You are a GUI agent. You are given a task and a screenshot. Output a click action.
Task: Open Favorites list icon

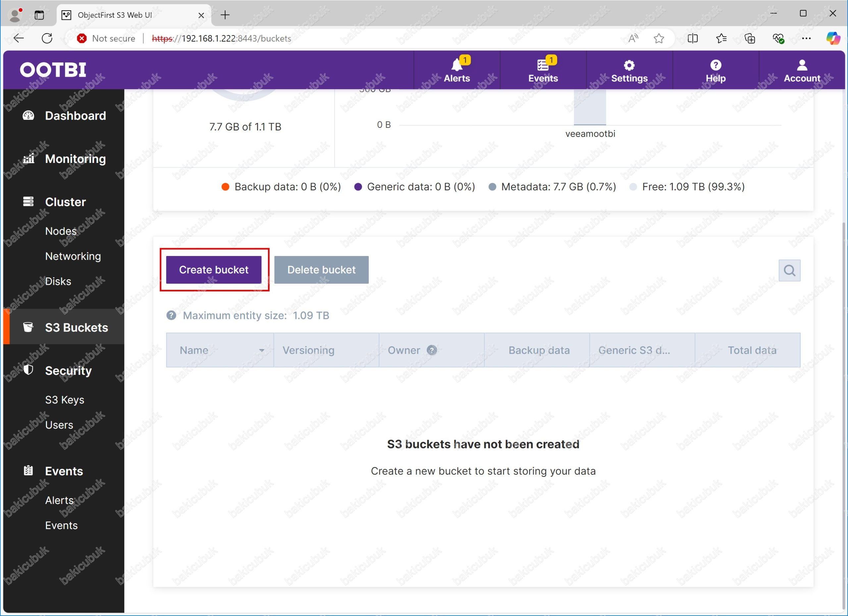[721, 38]
